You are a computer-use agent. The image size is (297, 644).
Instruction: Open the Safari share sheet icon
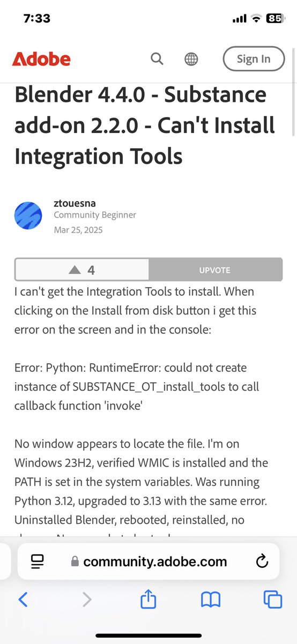coord(147,598)
